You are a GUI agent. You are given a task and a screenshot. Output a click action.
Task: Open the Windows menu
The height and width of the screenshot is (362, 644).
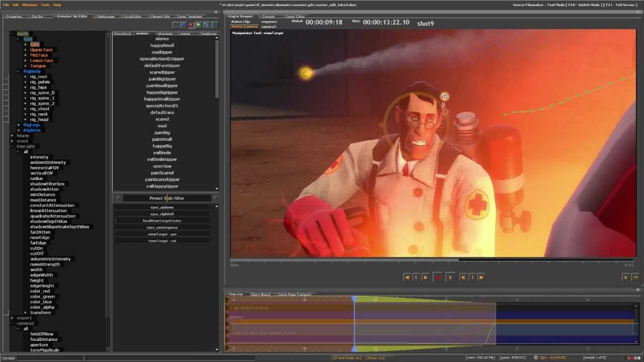30,5
